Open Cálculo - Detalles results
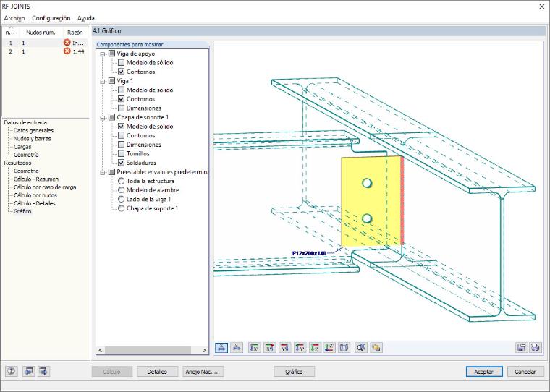This screenshot has width=550, height=392. point(35,203)
